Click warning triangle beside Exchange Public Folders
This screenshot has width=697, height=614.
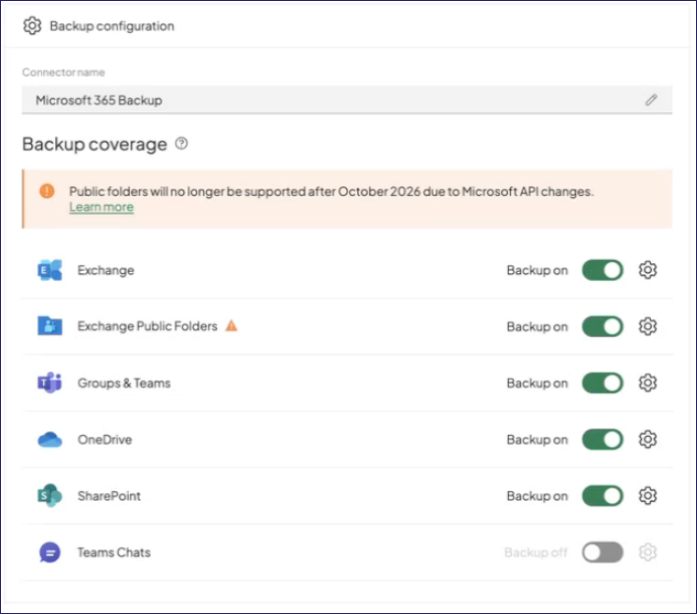pyautogui.click(x=231, y=325)
